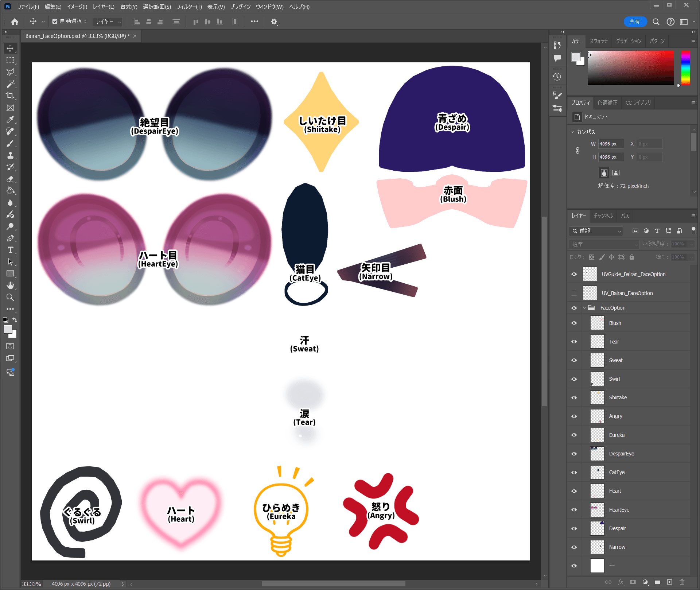Hide the Tear layer
700x590 pixels.
[574, 342]
